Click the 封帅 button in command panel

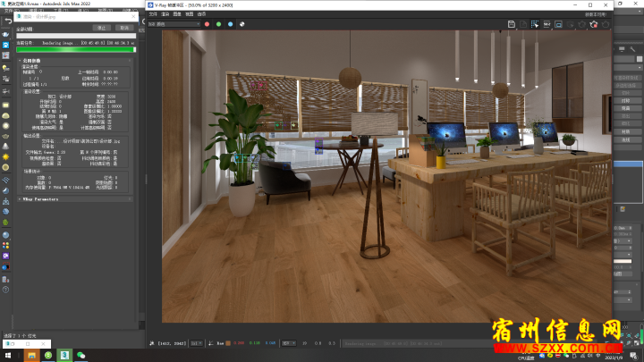tap(626, 100)
